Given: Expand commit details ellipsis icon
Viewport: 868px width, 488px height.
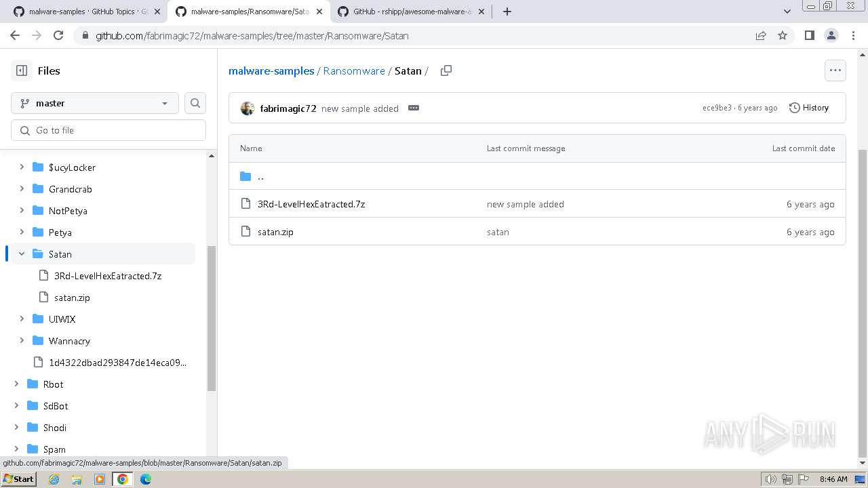Looking at the screenshot, I should 414,108.
